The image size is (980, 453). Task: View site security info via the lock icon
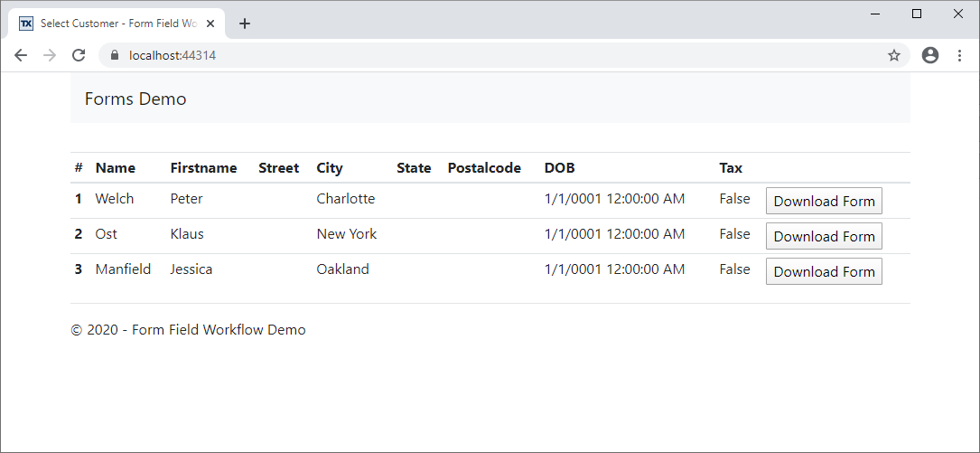click(115, 55)
